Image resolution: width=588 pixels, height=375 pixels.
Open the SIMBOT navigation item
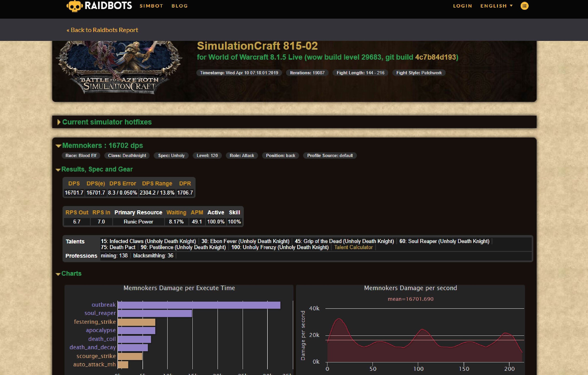coord(151,6)
